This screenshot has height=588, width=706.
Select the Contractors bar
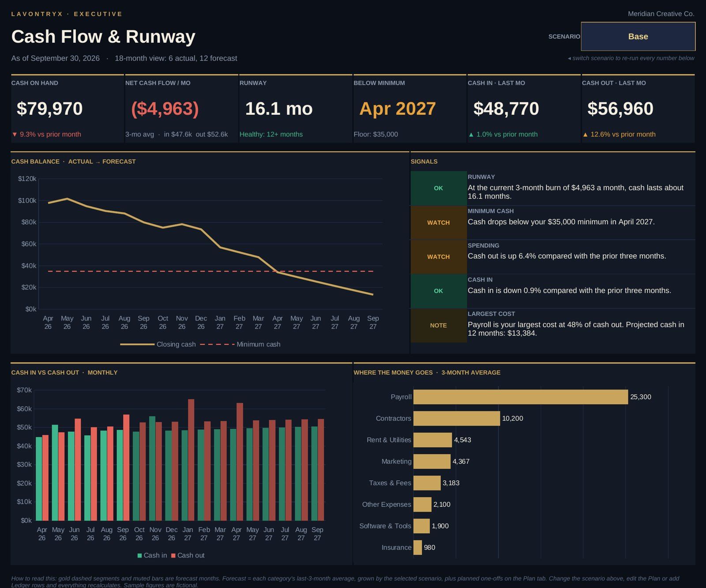click(x=457, y=418)
